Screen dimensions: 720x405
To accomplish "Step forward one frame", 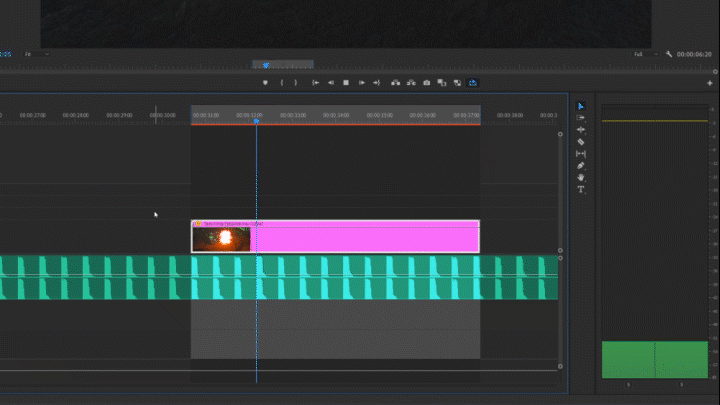I will pos(361,82).
